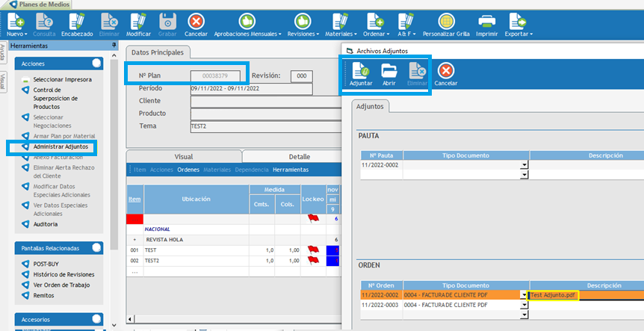This screenshot has width=644, height=331.
Task: Click the Encabezado toolbar icon
Action: pos(77,21)
